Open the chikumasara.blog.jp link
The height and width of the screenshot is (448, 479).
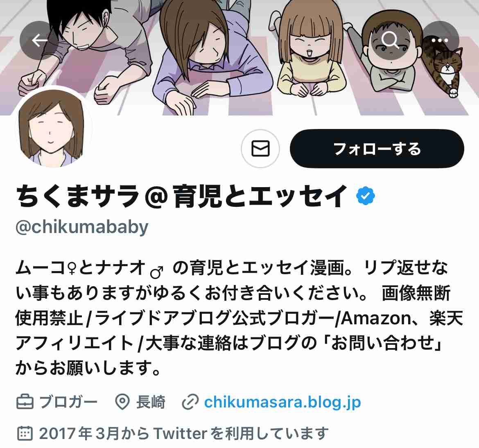click(282, 402)
